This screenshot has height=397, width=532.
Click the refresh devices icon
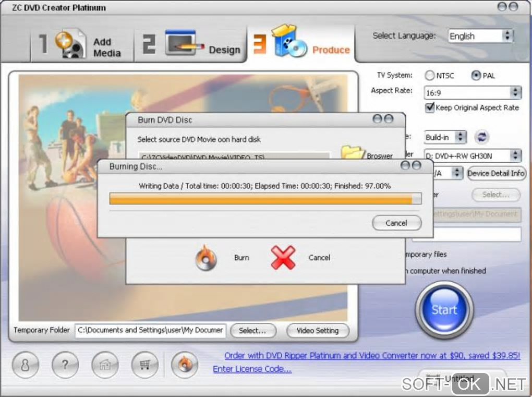coord(482,137)
